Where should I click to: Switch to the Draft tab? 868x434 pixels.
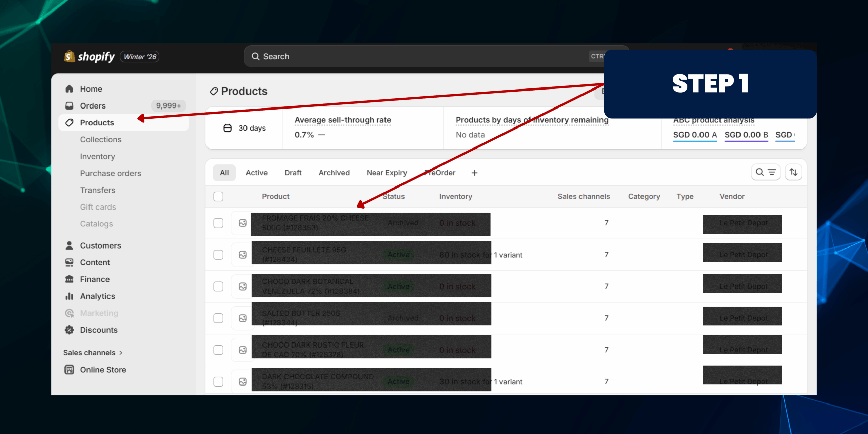(293, 173)
